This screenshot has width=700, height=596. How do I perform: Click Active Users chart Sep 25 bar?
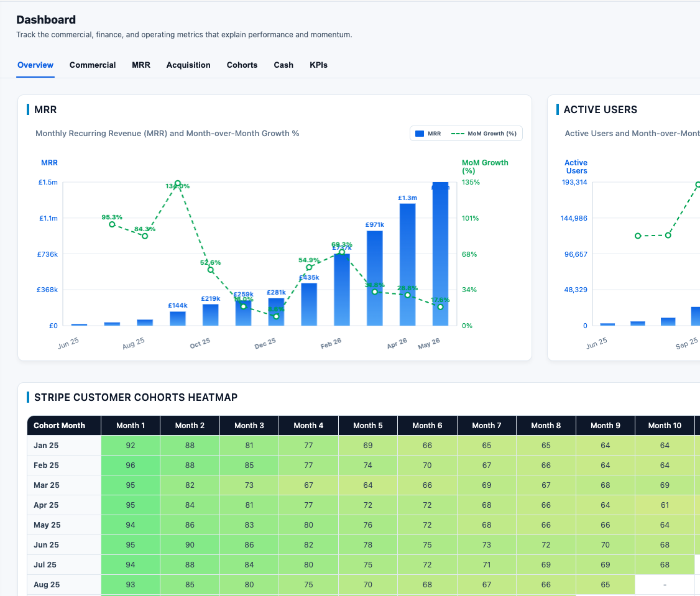[x=696, y=316]
